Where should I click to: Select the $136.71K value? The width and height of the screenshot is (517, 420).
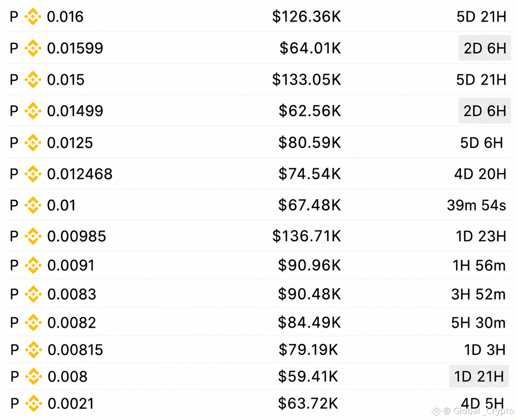[x=306, y=236]
